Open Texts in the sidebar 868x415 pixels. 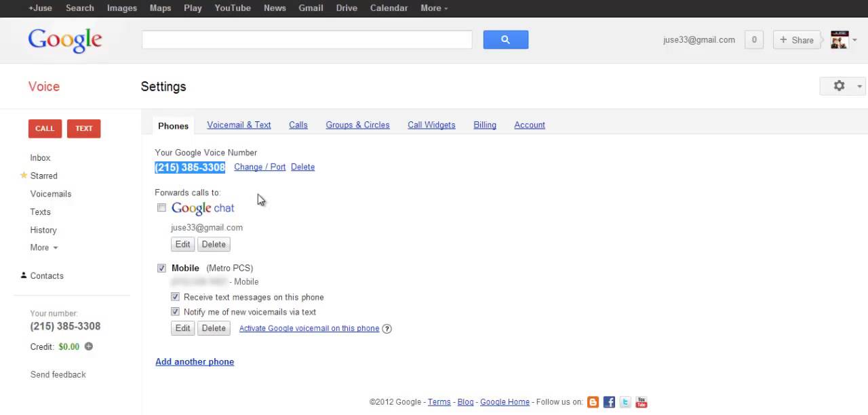(40, 212)
